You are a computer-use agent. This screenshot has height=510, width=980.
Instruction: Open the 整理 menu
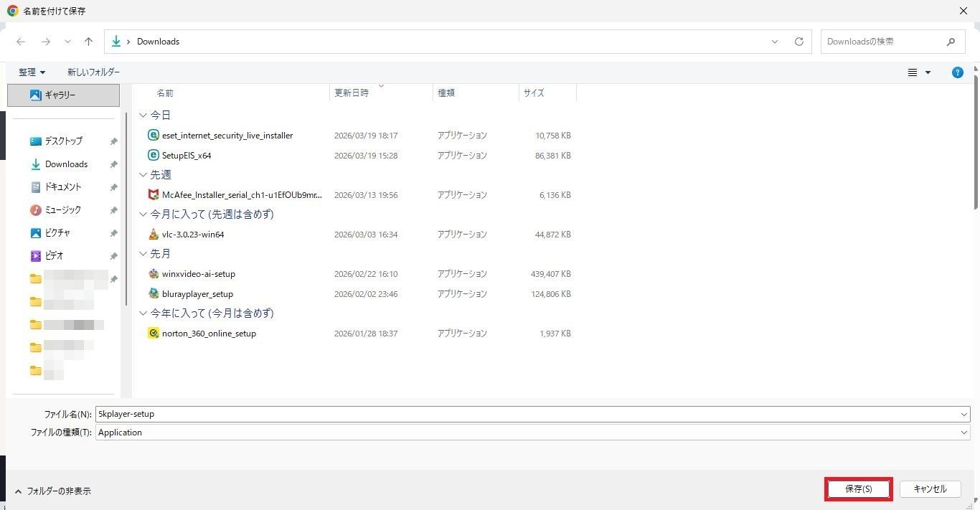[x=32, y=72]
